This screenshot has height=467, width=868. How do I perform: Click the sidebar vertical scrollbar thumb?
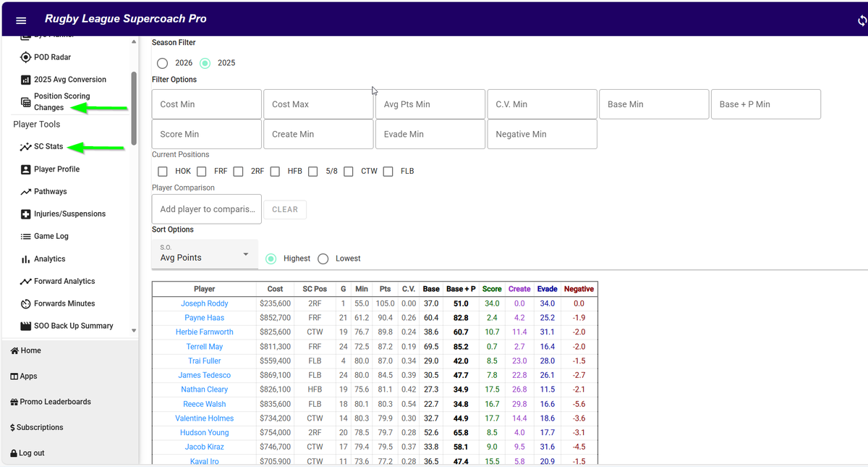(x=134, y=109)
